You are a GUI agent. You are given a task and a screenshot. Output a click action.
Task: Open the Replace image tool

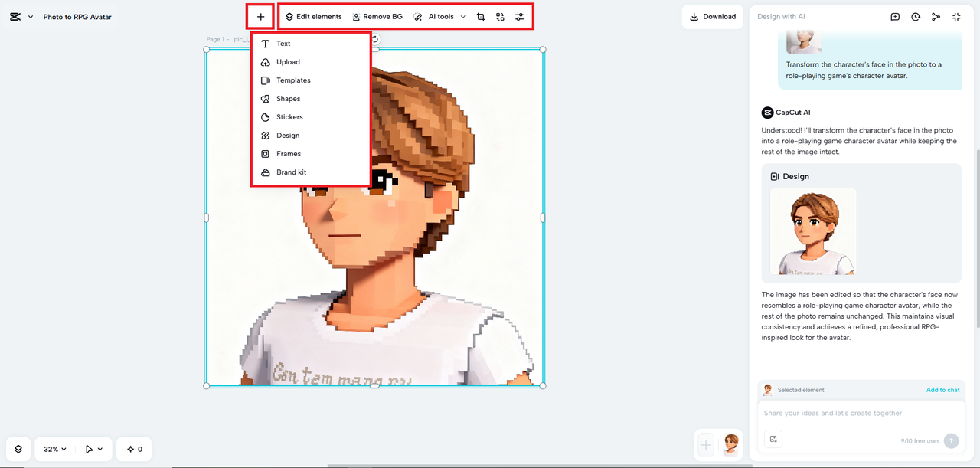click(x=500, y=16)
